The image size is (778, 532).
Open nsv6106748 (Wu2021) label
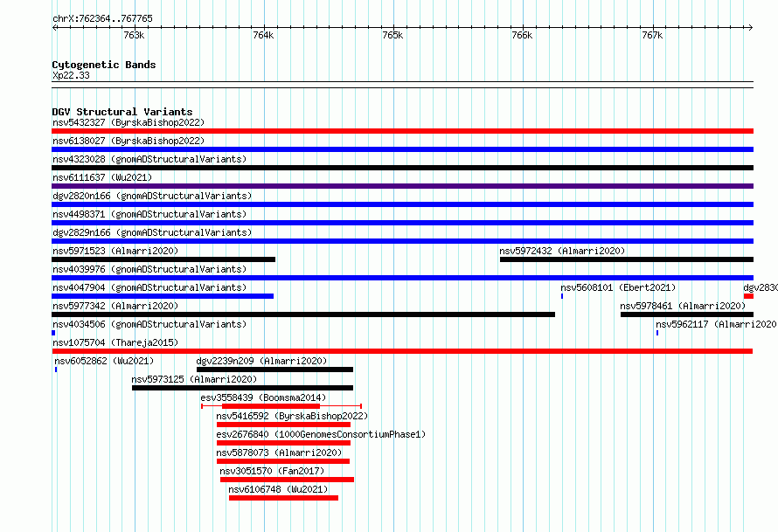coord(278,489)
